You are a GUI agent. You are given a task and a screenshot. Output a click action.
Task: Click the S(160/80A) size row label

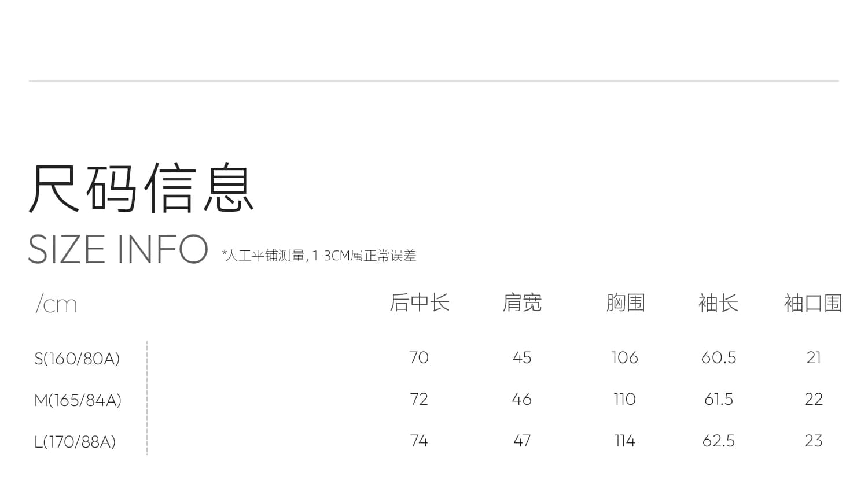tap(77, 359)
